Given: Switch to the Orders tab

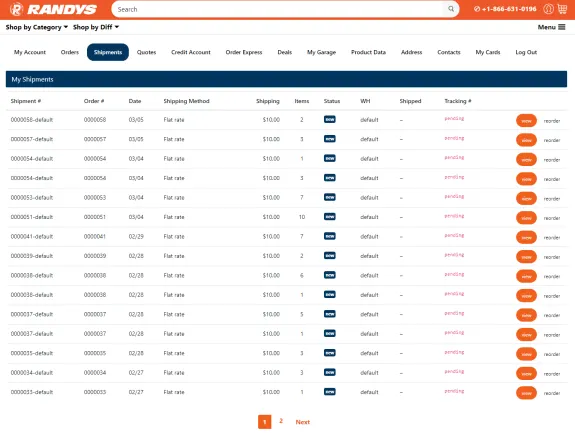Looking at the screenshot, I should coord(70,52).
